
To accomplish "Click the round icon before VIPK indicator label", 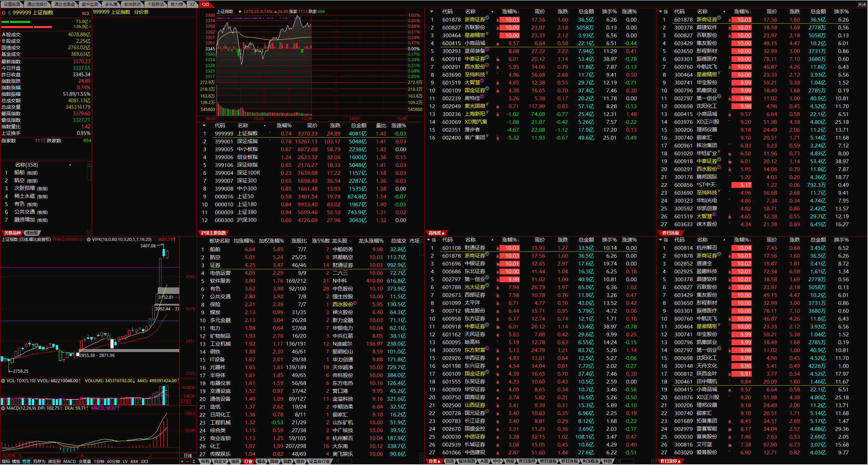I will pos(89,240).
